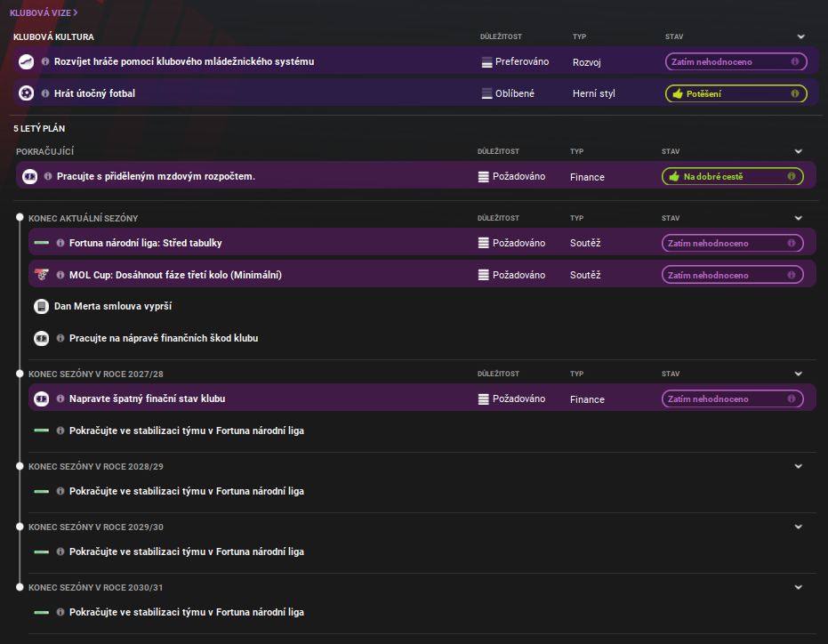The width and height of the screenshot is (828, 644).
Task: Click Na dobré cestě status badge
Action: click(733, 176)
